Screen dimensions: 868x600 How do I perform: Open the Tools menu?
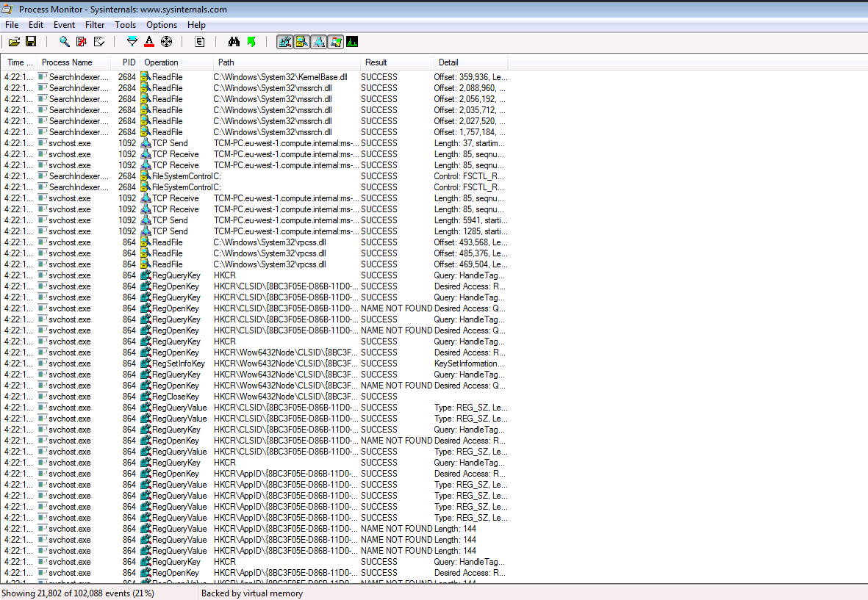[x=125, y=25]
